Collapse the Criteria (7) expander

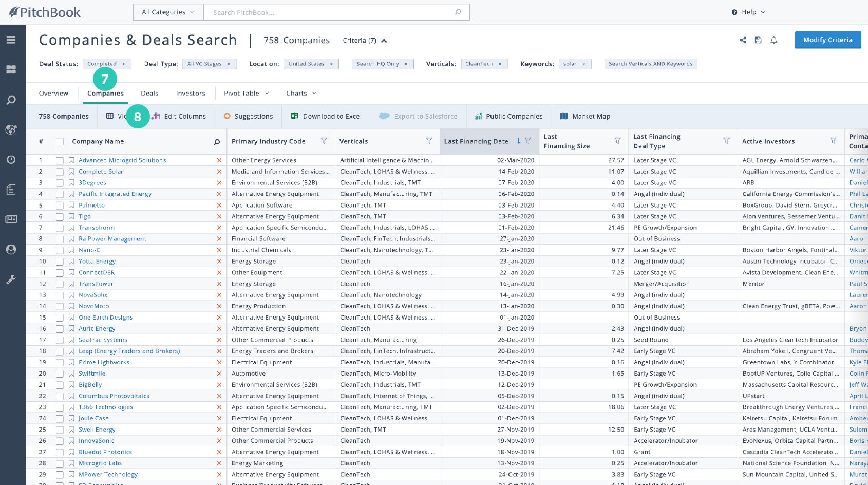point(365,40)
